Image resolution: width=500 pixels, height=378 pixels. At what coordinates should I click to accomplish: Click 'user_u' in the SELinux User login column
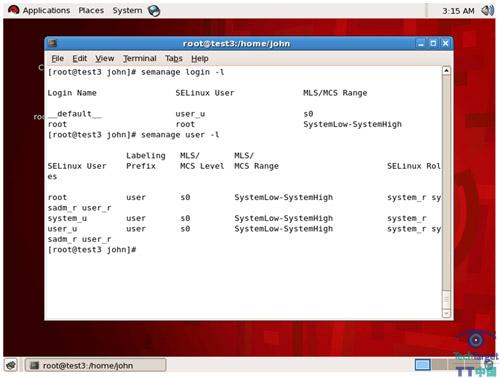tap(190, 114)
